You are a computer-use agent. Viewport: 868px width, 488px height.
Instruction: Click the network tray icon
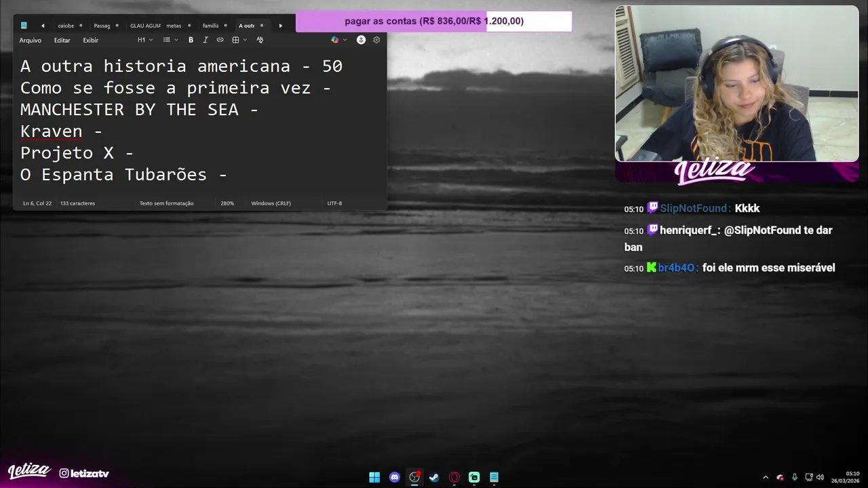(x=809, y=477)
